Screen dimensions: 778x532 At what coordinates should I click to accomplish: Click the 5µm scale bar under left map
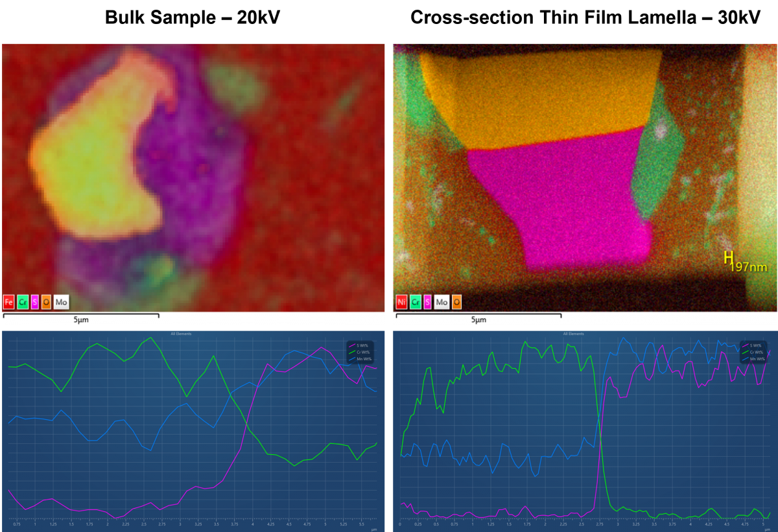(80, 318)
